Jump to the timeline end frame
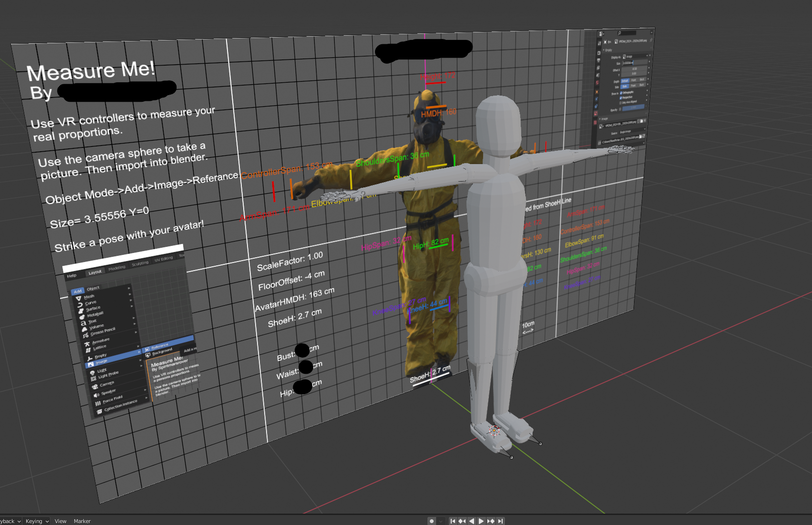 500,521
